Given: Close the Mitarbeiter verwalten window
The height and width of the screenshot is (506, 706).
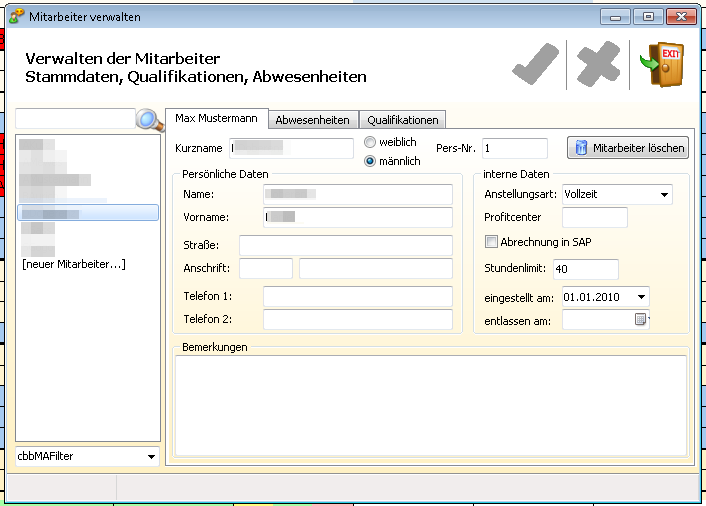Looking at the screenshot, I should [681, 17].
